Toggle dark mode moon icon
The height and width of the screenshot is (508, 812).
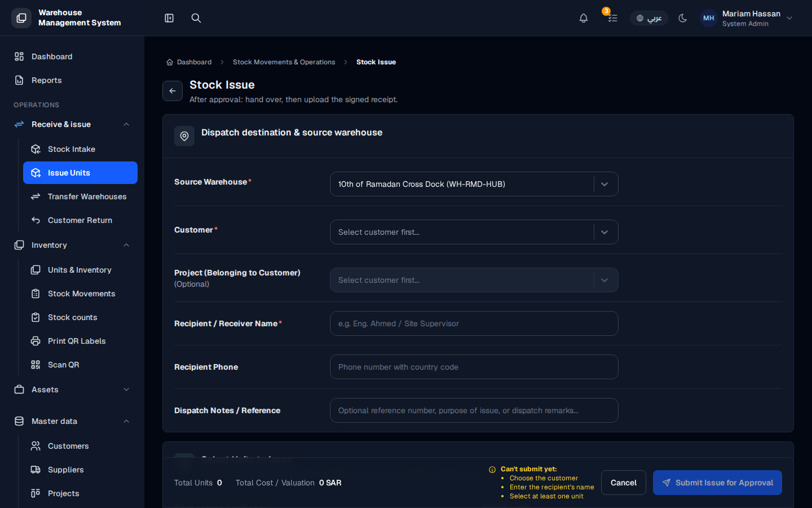[x=683, y=18]
